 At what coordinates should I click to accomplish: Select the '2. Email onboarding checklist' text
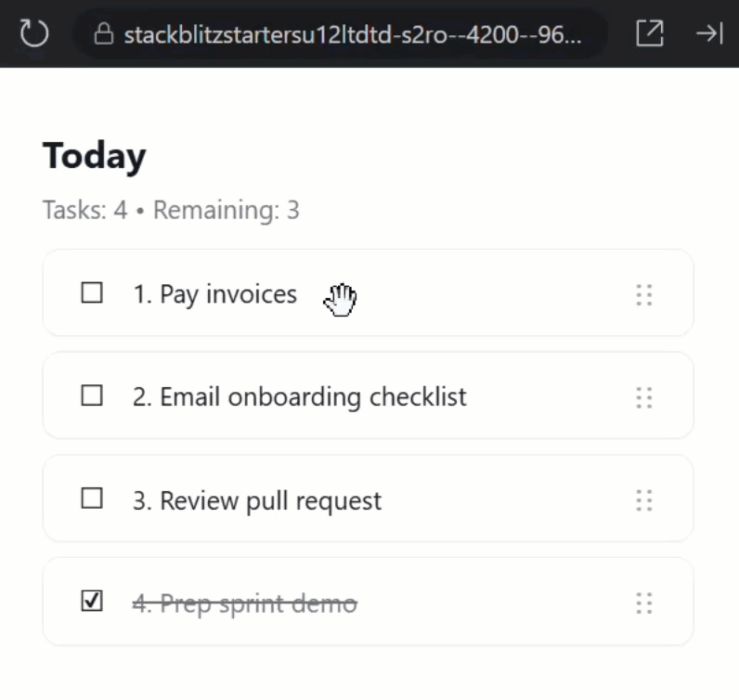299,397
